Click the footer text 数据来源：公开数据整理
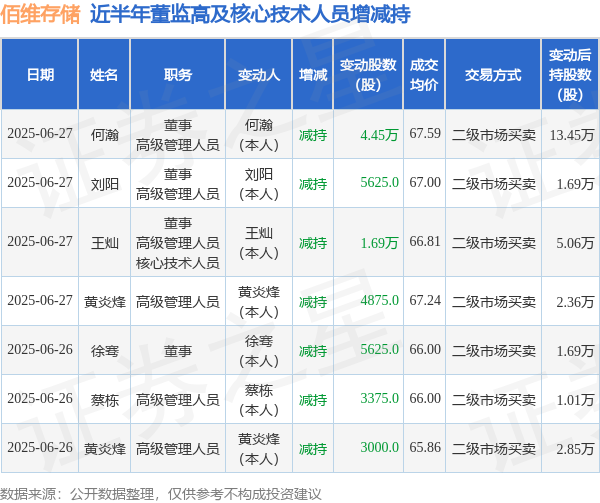Image resolution: width=600 pixels, height=503 pixels. 77,494
